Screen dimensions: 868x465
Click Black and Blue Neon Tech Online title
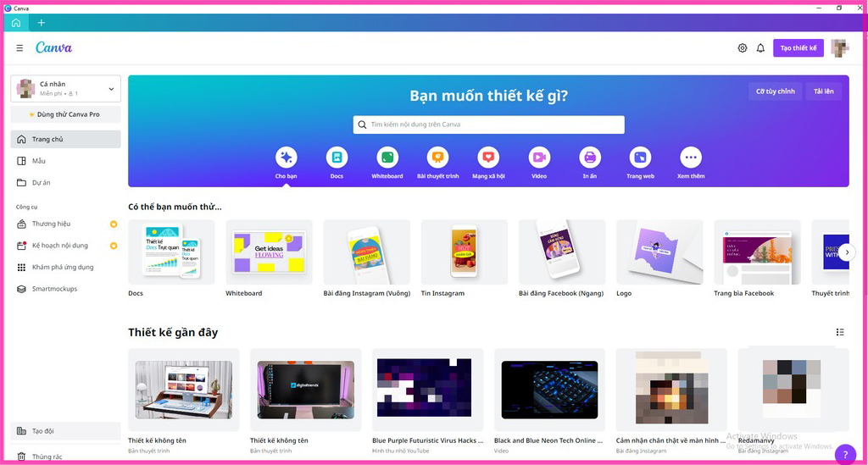click(x=548, y=440)
